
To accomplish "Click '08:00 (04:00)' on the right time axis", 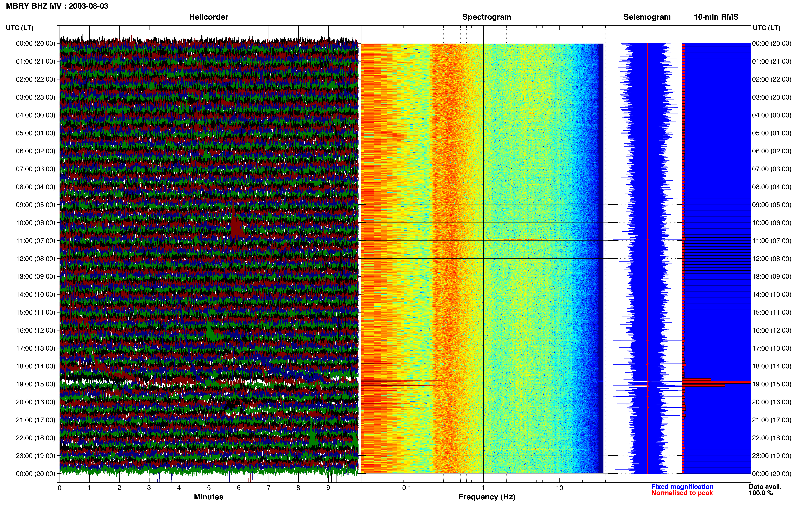I will (x=772, y=187).
